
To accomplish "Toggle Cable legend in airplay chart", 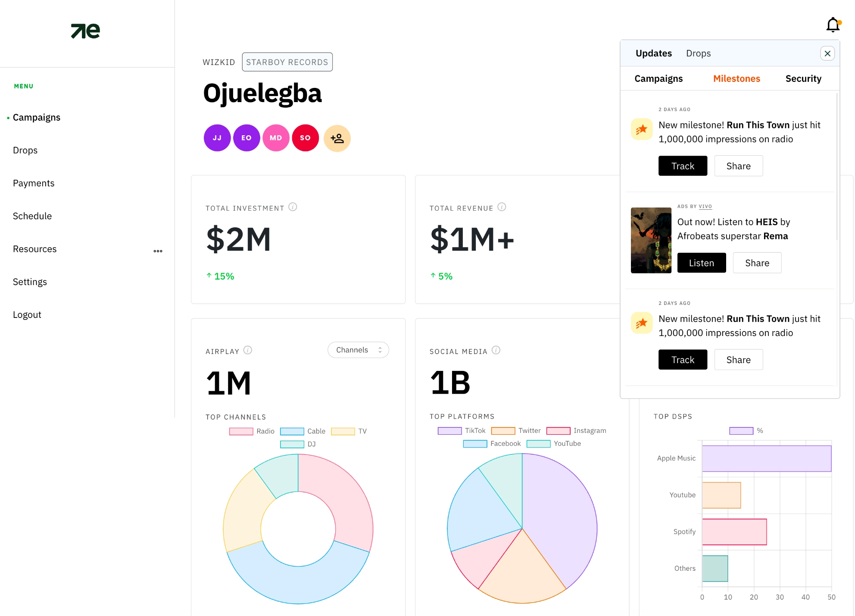I will click(303, 431).
